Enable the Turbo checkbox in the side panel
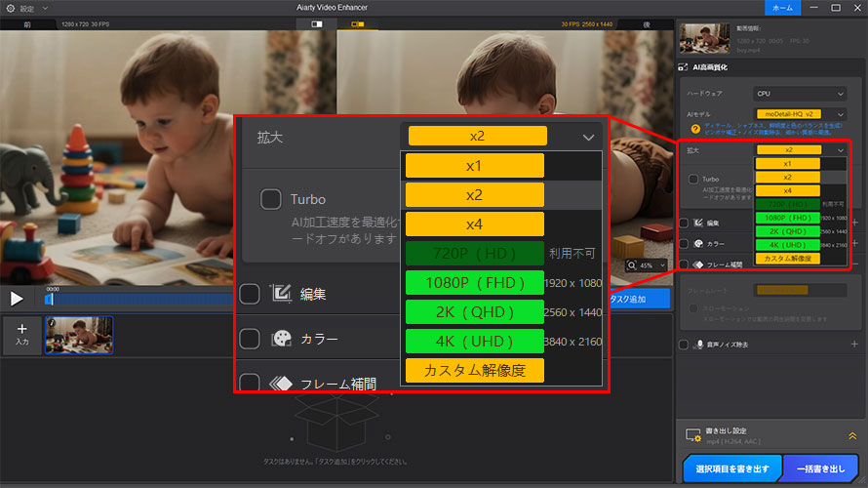This screenshot has height=488, width=868. click(x=692, y=180)
